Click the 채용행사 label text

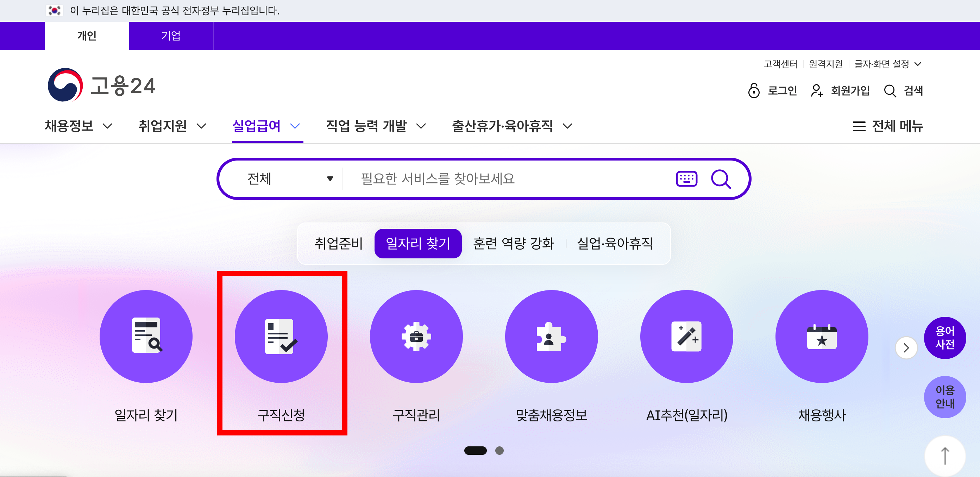pos(822,415)
